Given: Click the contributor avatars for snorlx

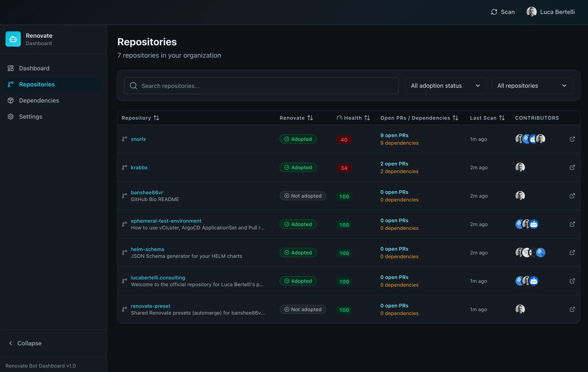Looking at the screenshot, I should [x=530, y=139].
